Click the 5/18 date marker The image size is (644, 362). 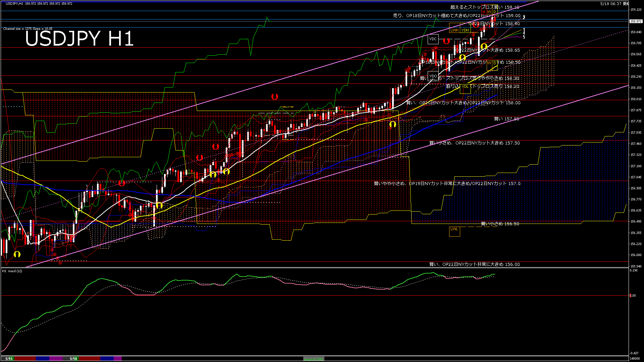point(73,359)
